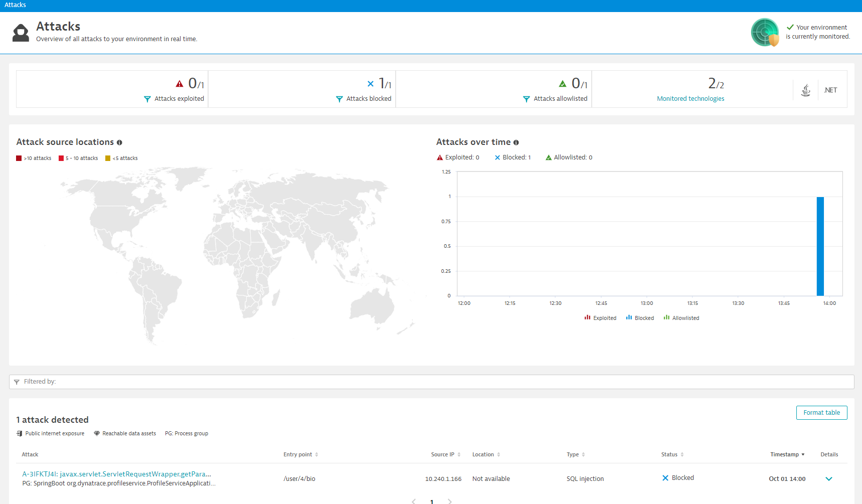This screenshot has width=862, height=504.
Task: Go to next page arrow in pagination
Action: [450, 501]
